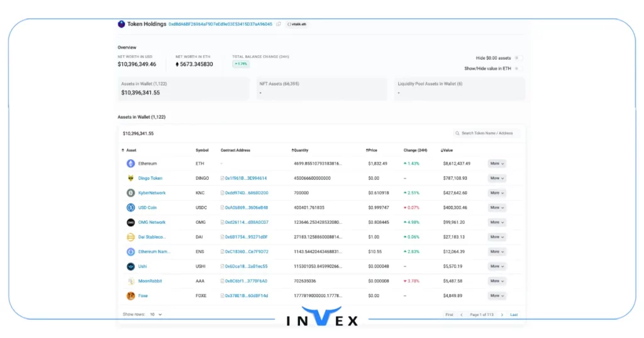Open More dropdown for USD Coin row

(497, 207)
